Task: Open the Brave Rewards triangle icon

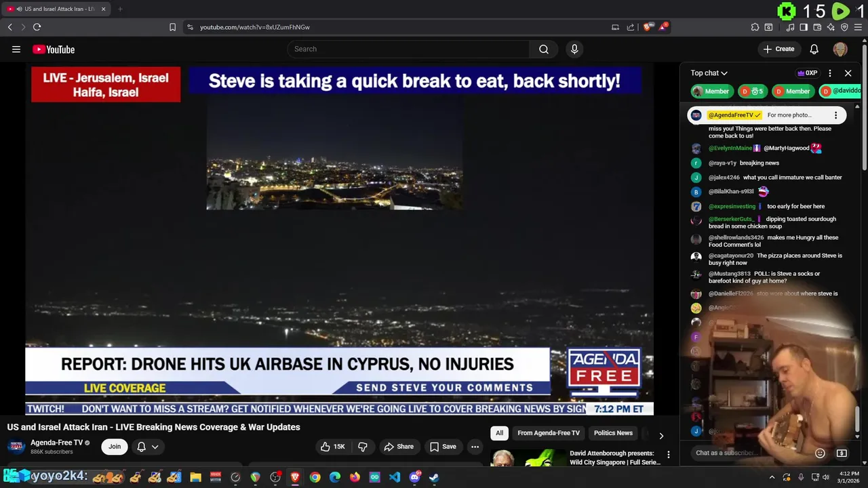Action: (663, 27)
